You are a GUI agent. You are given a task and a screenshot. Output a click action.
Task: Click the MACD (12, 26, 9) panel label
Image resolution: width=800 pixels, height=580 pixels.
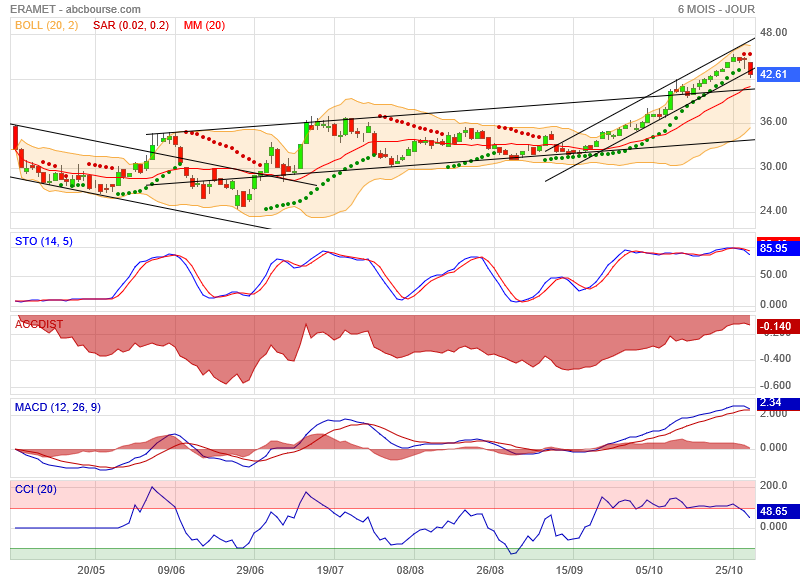tap(58, 407)
